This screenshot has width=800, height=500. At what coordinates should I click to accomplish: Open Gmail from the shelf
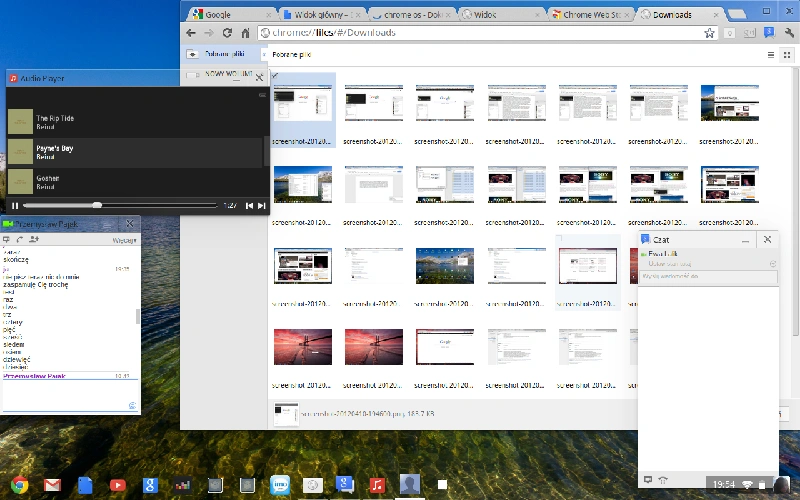(x=52, y=484)
